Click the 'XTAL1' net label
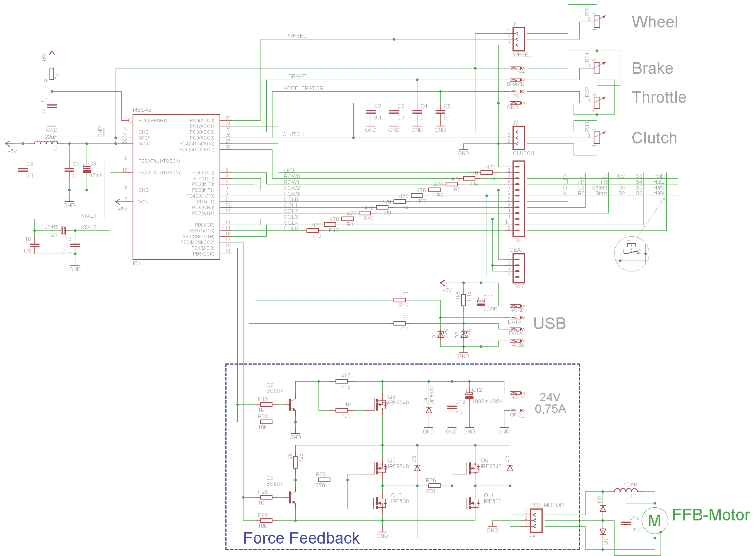The width and height of the screenshot is (756, 556). (x=89, y=216)
